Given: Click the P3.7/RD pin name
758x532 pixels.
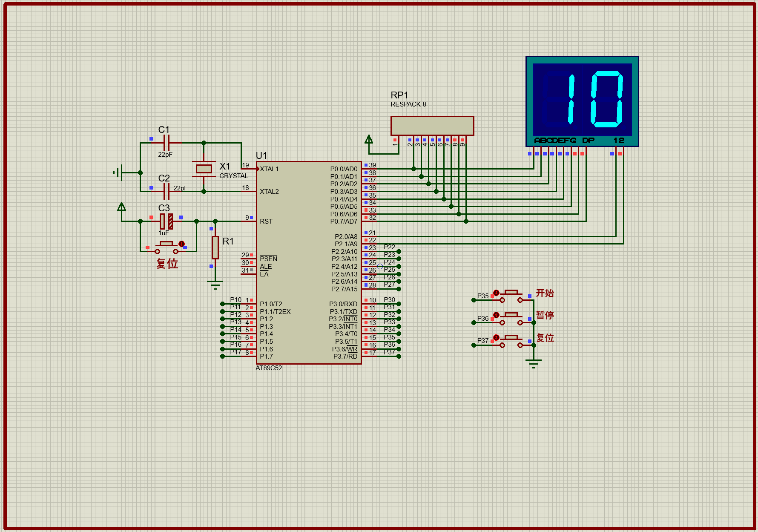Looking at the screenshot, I should tap(345, 357).
